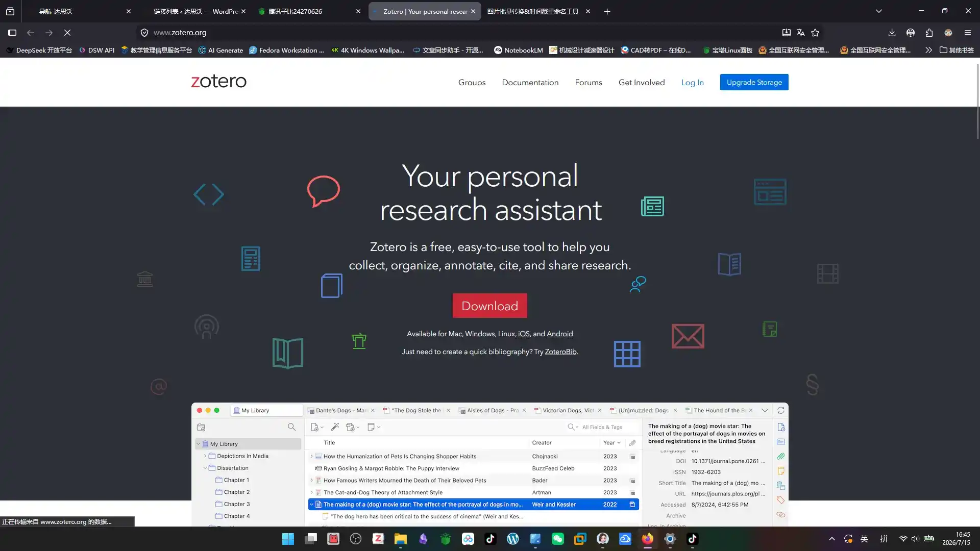Open the 宝塔Linux面板 bookmark
The image size is (980, 551).
pyautogui.click(x=727, y=50)
